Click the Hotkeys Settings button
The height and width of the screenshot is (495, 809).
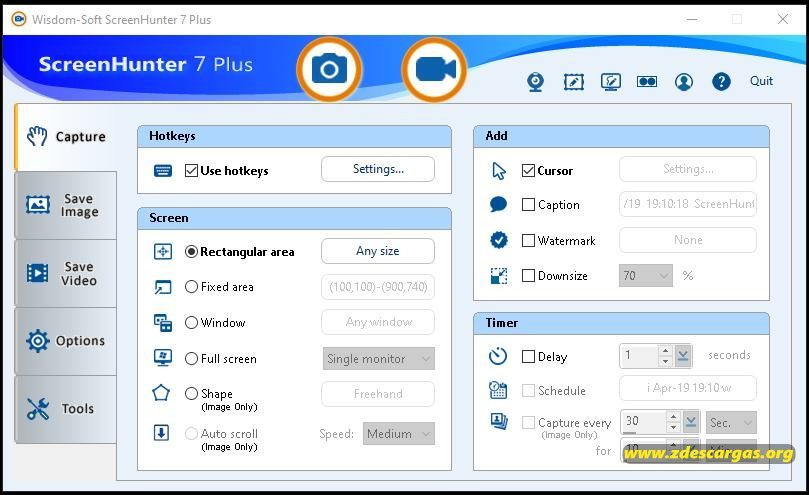(x=378, y=169)
